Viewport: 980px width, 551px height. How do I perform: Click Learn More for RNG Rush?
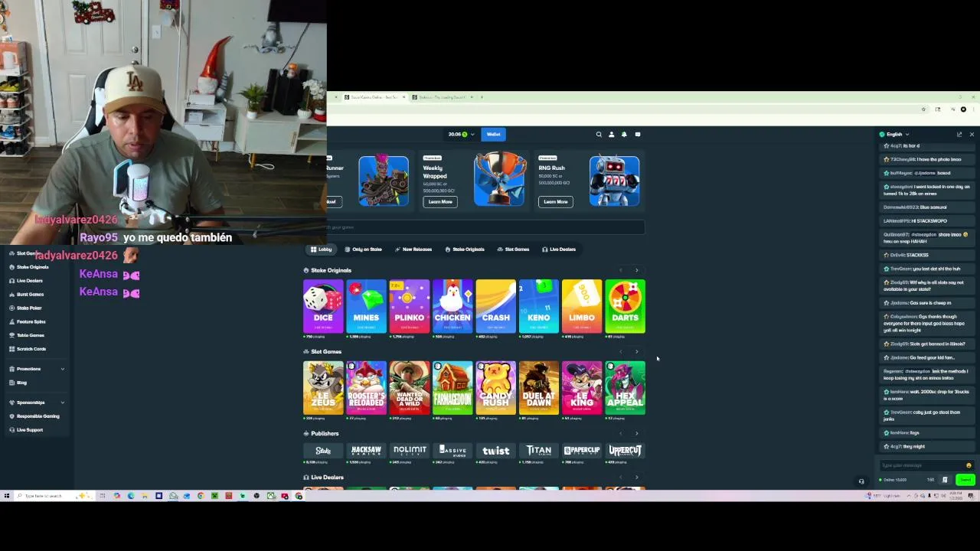(556, 202)
